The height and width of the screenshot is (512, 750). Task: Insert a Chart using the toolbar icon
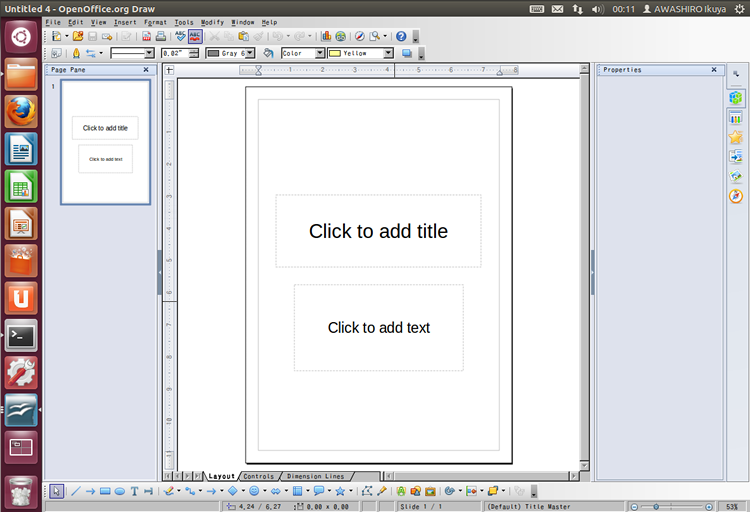click(x=326, y=36)
